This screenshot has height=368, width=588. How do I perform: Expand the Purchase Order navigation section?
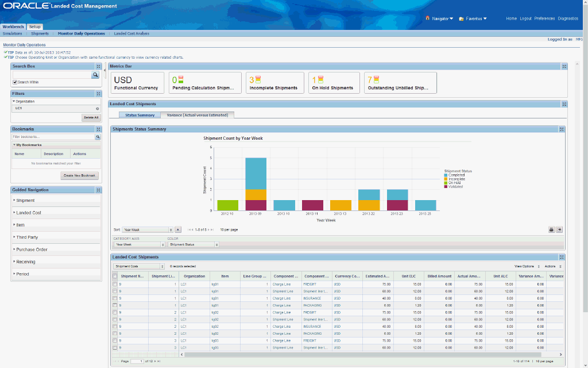[x=32, y=250]
